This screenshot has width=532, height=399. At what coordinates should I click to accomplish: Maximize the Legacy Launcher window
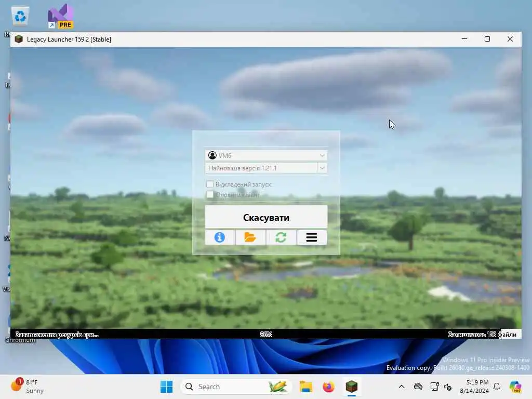coord(487,39)
